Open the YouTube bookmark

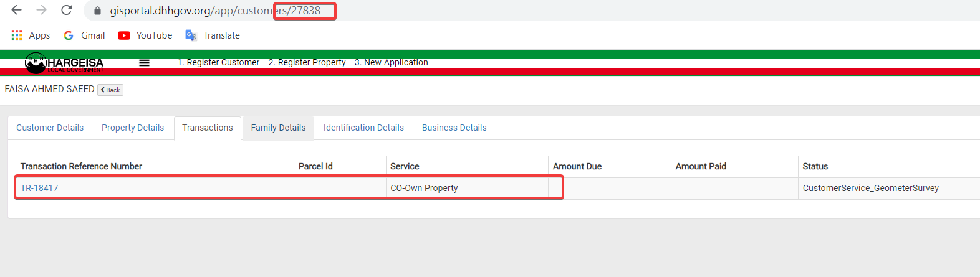click(145, 35)
